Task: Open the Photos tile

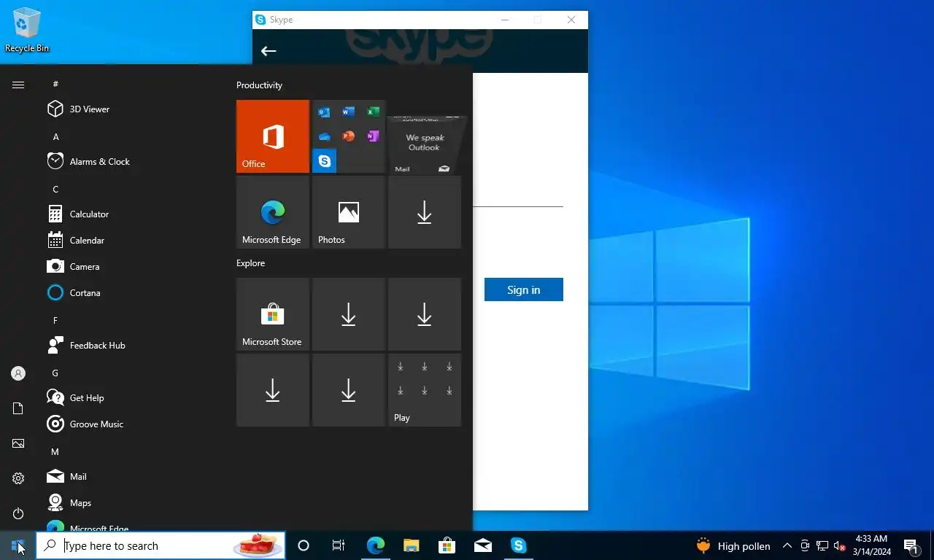Action: click(x=349, y=212)
